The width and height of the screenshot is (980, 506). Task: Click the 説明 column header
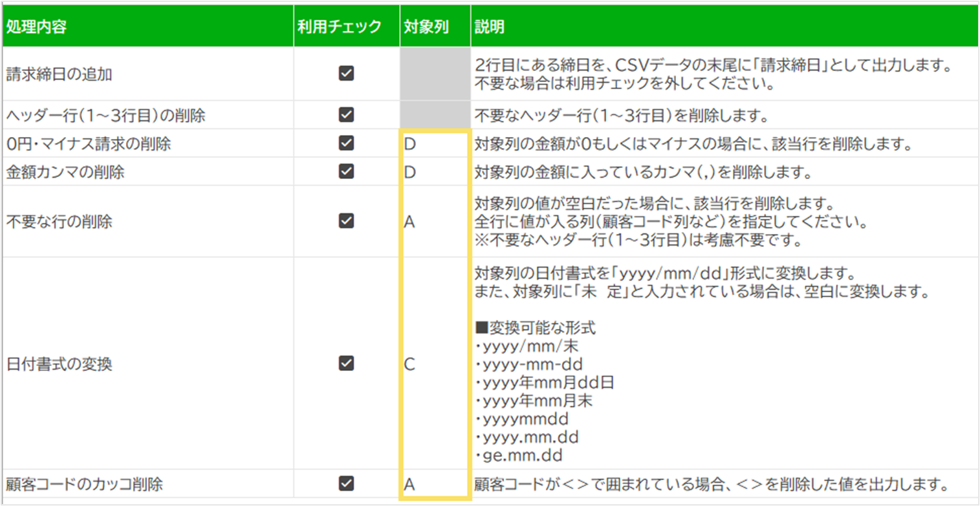click(723, 27)
